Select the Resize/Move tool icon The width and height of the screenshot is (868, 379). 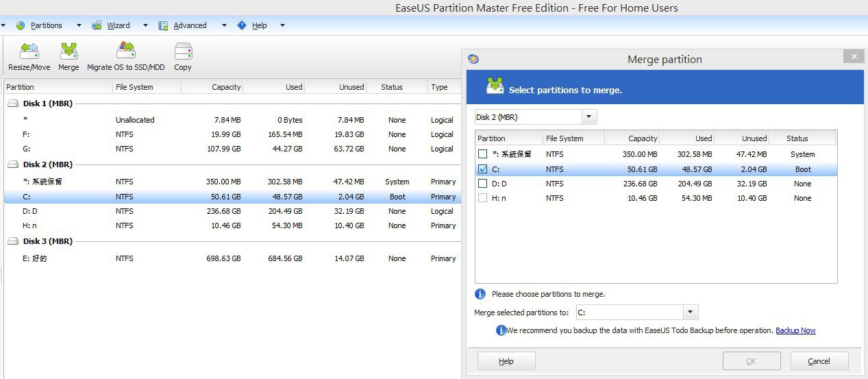[29, 51]
